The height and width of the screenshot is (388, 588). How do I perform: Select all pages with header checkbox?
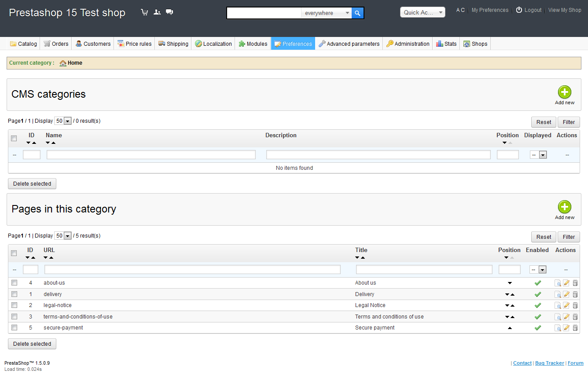(14, 253)
